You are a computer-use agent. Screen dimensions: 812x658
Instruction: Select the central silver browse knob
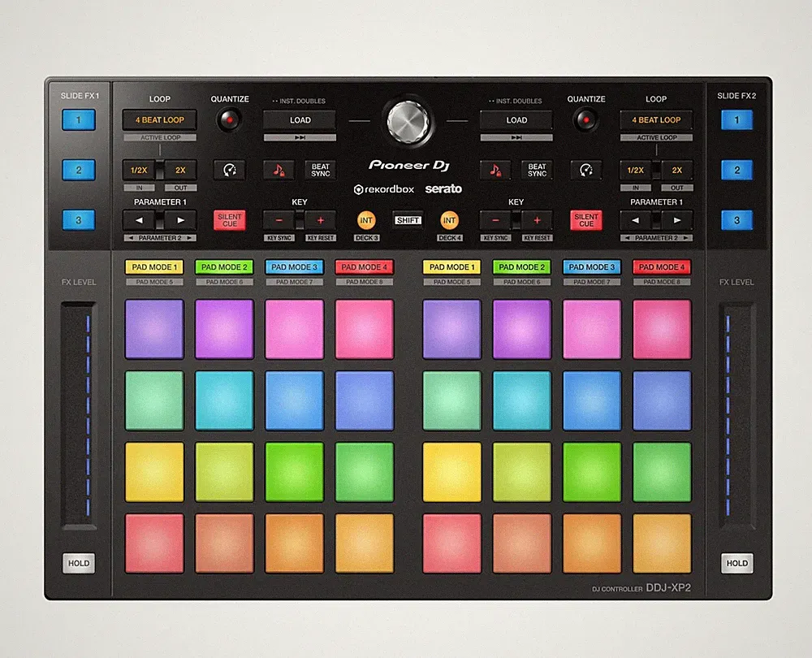coord(408,123)
